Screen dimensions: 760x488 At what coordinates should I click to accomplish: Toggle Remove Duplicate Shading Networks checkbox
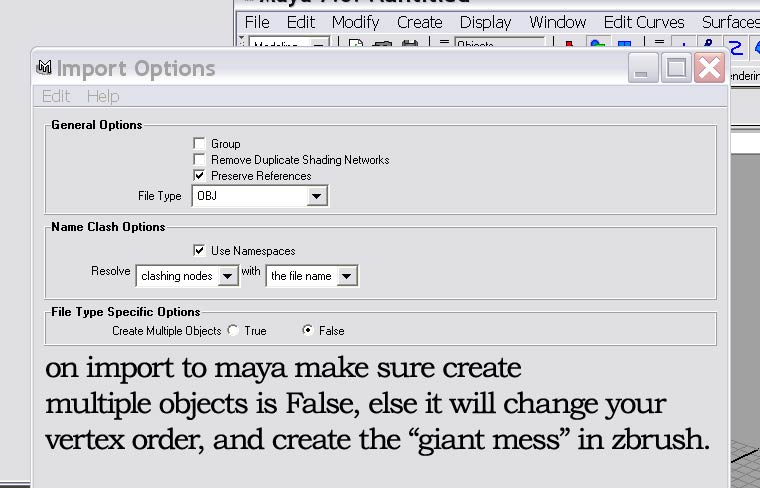pyautogui.click(x=199, y=159)
